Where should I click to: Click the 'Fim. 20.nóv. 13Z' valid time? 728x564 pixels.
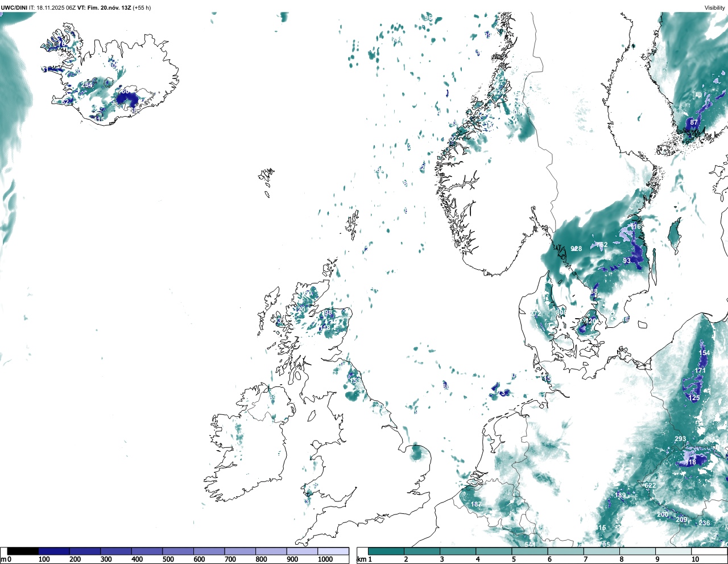pyautogui.click(x=109, y=7)
